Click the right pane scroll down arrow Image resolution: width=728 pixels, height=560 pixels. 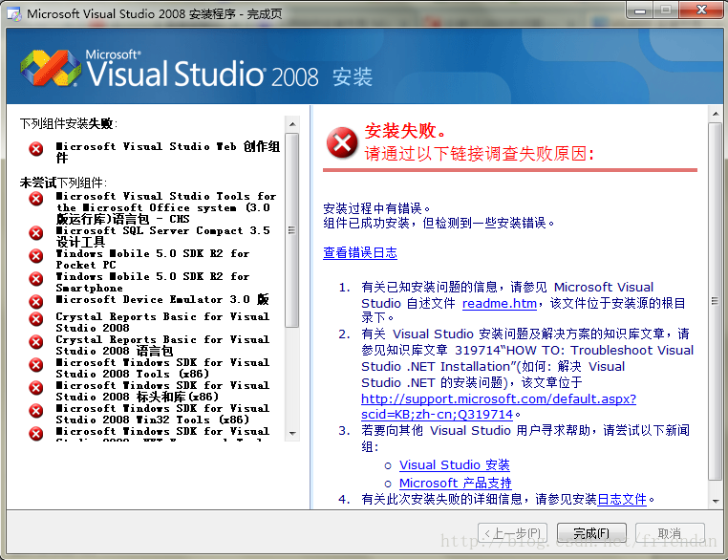pyautogui.click(x=716, y=501)
